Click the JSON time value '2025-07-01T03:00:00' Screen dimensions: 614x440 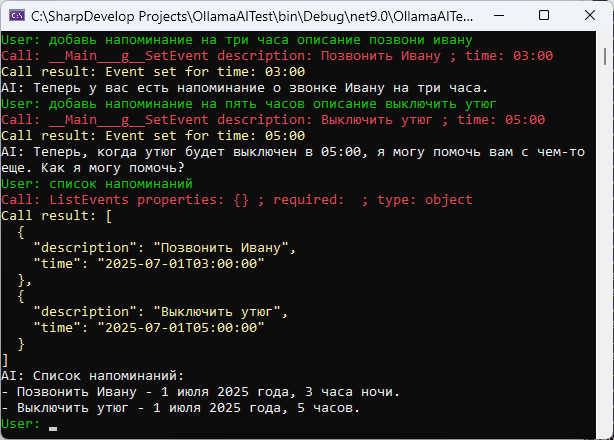[180, 263]
